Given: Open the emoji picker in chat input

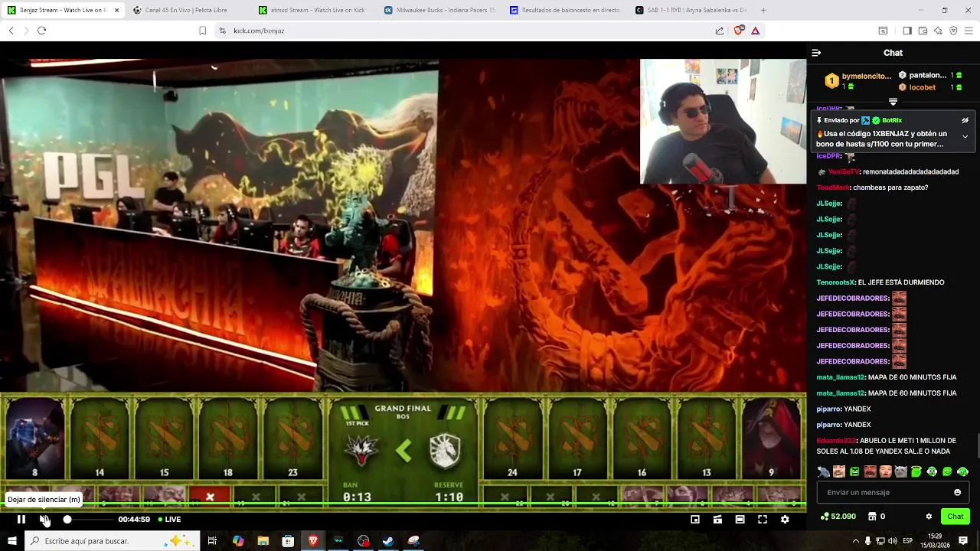Looking at the screenshot, I should (x=957, y=493).
